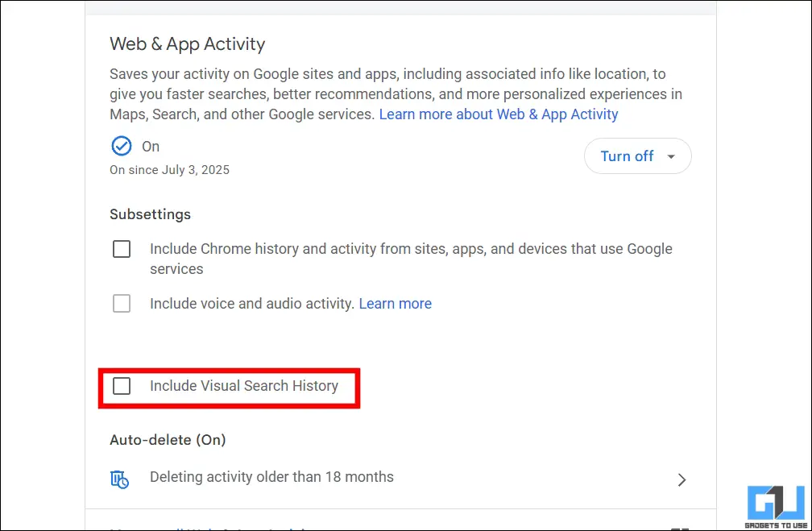Click the voice and audio activity label
This screenshot has width=812, height=531.
pyautogui.click(x=251, y=304)
